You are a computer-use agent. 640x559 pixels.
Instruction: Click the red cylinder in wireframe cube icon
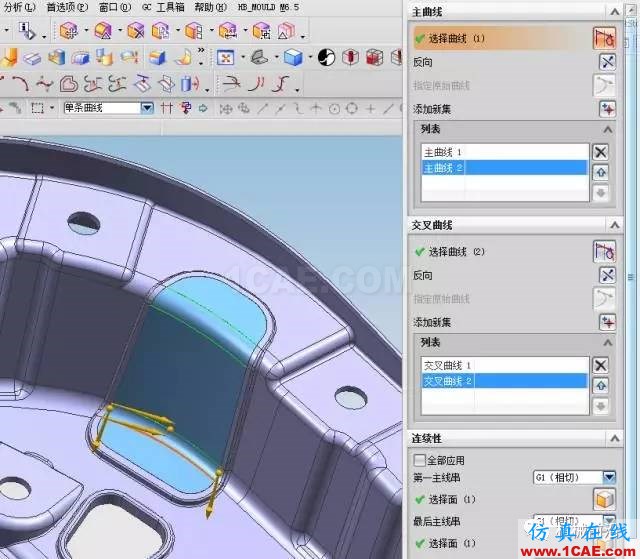pyautogui.click(x=350, y=58)
